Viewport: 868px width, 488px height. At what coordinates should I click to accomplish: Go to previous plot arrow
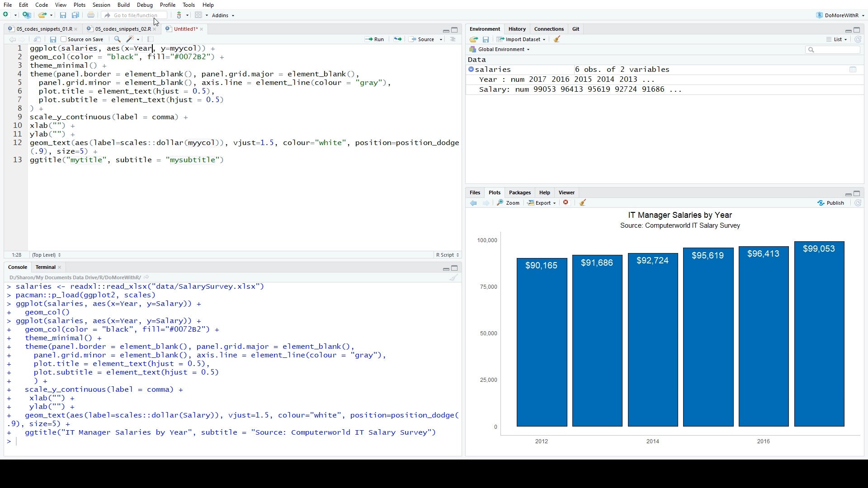click(473, 203)
